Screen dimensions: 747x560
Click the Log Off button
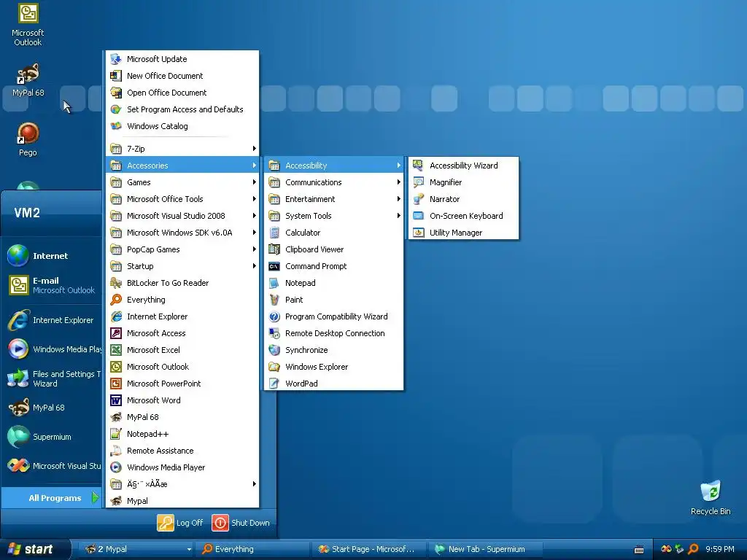[180, 523]
